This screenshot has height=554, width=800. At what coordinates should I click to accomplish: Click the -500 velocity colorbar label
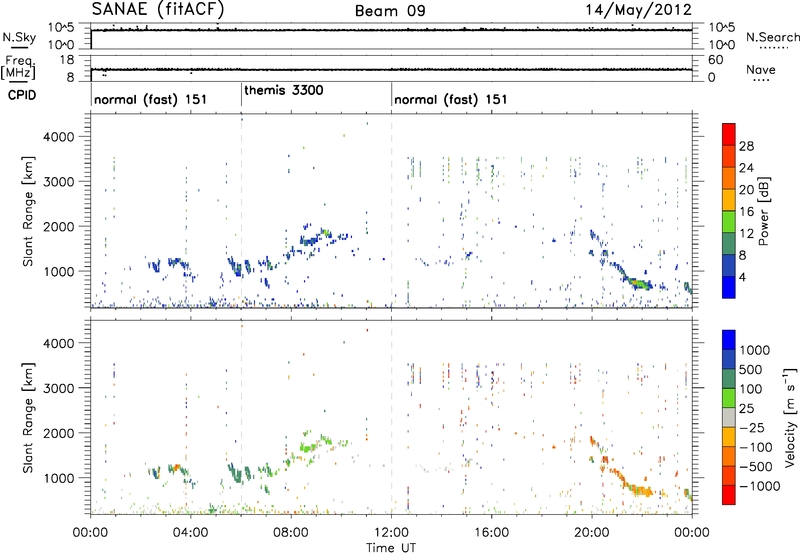tap(755, 466)
